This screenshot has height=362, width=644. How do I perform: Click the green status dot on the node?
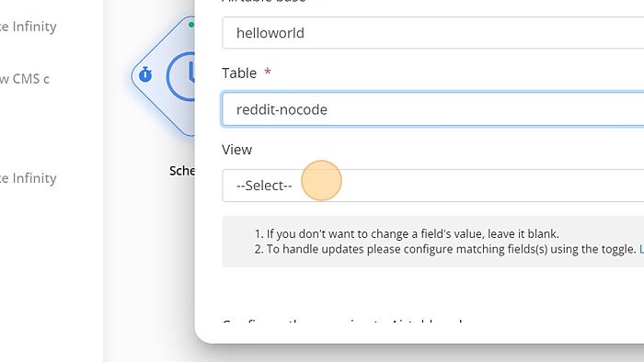point(191,25)
